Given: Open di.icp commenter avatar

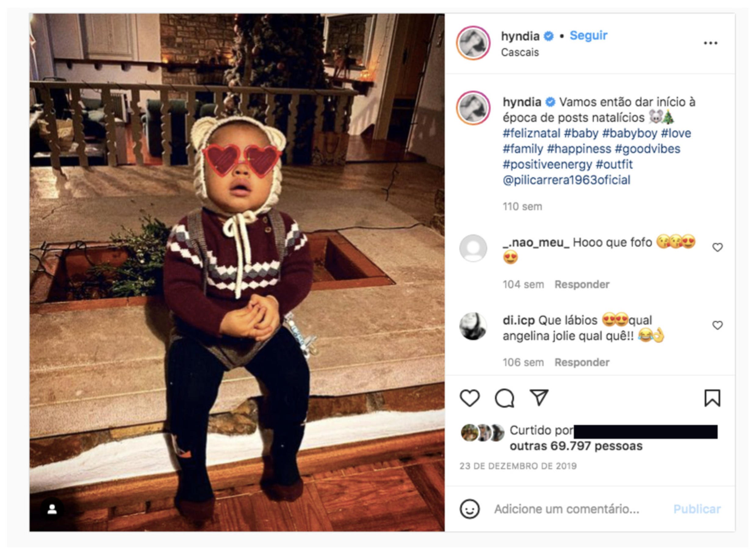Looking at the screenshot, I should coord(473,326).
